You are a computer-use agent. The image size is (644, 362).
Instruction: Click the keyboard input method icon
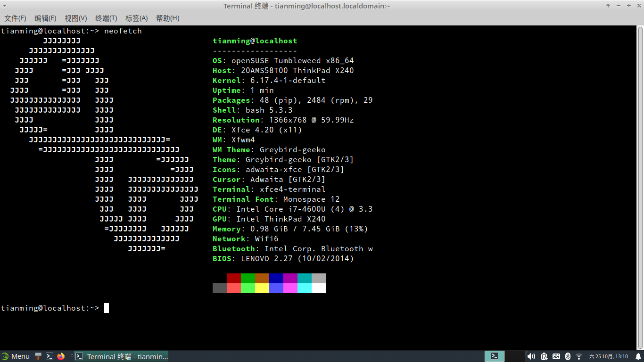coord(556,356)
